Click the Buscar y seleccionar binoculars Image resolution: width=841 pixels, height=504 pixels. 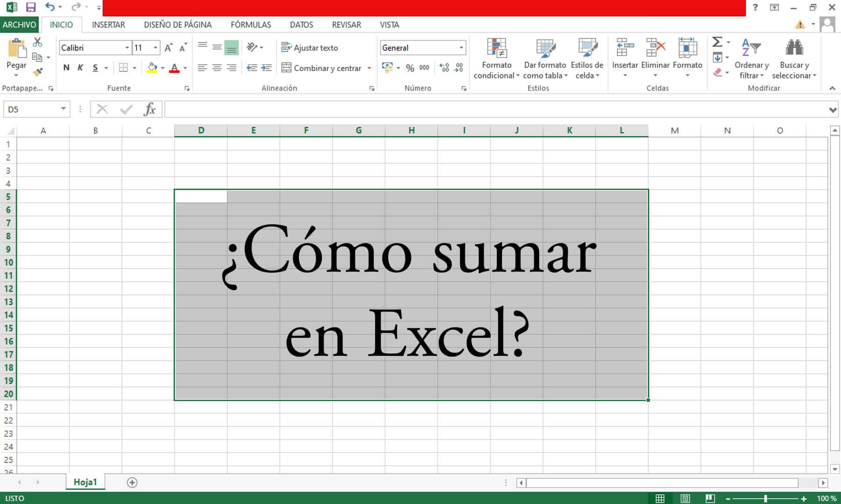pyautogui.click(x=794, y=58)
